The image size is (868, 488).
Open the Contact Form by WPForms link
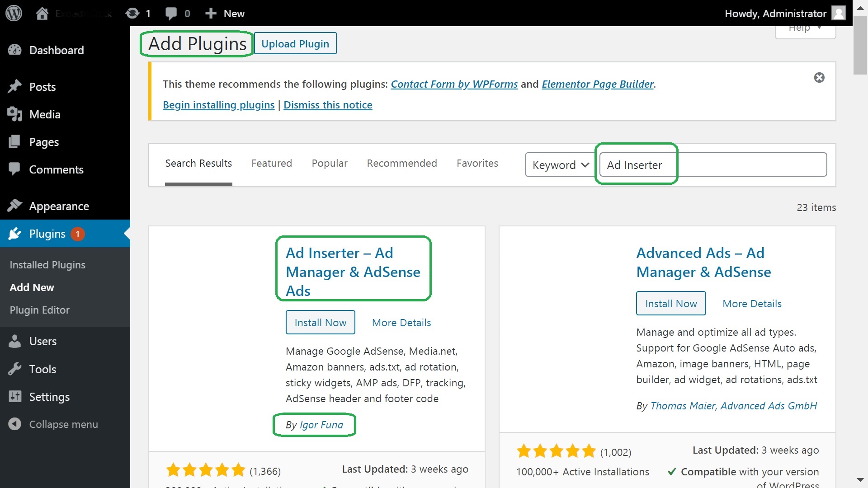[x=454, y=84]
